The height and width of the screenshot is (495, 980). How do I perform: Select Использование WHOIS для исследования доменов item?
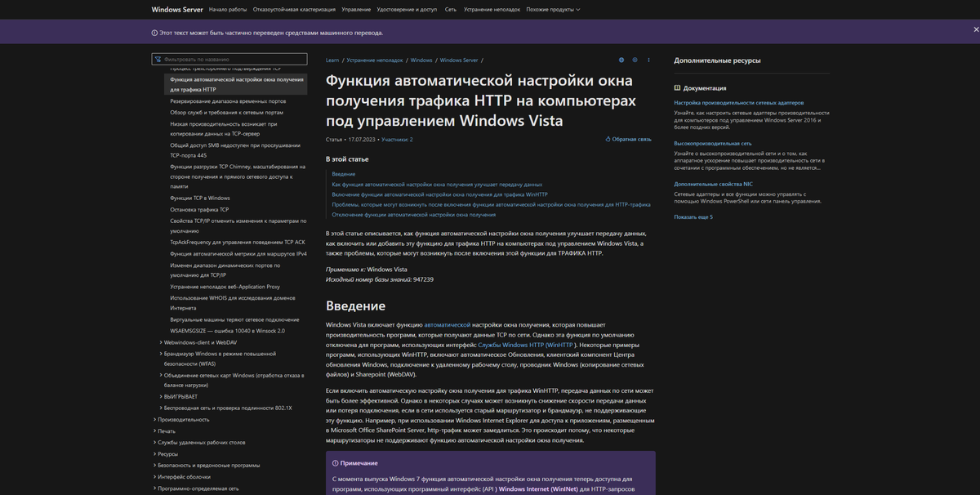(234, 303)
